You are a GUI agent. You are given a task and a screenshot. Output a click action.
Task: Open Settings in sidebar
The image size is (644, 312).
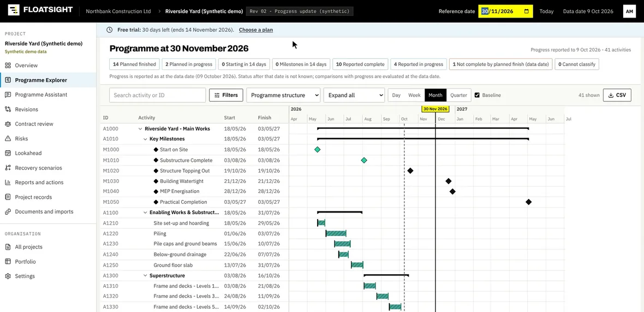pyautogui.click(x=48, y=276)
